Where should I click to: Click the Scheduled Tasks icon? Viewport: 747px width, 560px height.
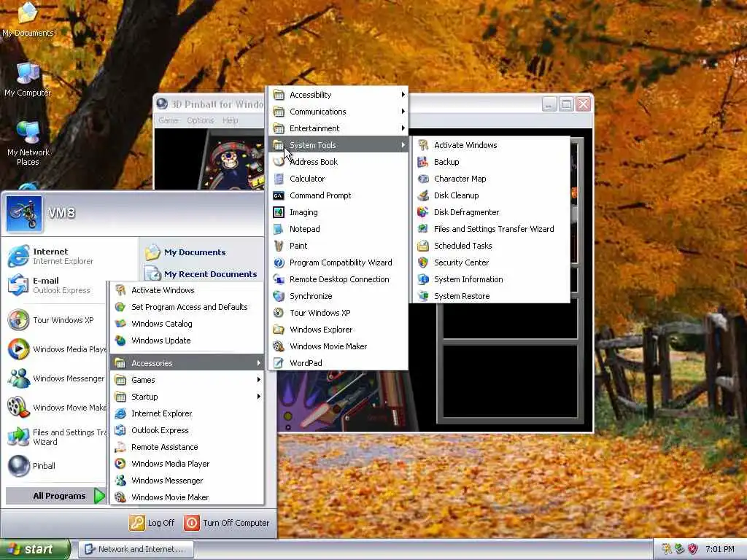(x=422, y=246)
